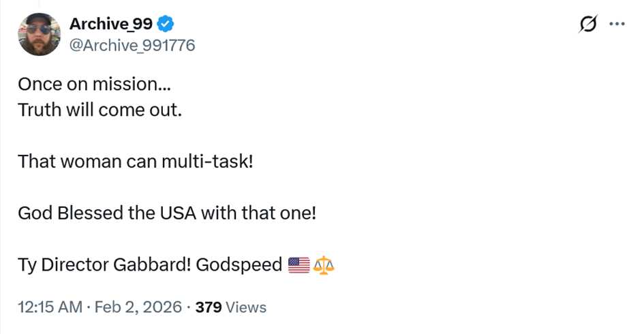
Task: Click the Views label
Action: pyautogui.click(x=245, y=307)
